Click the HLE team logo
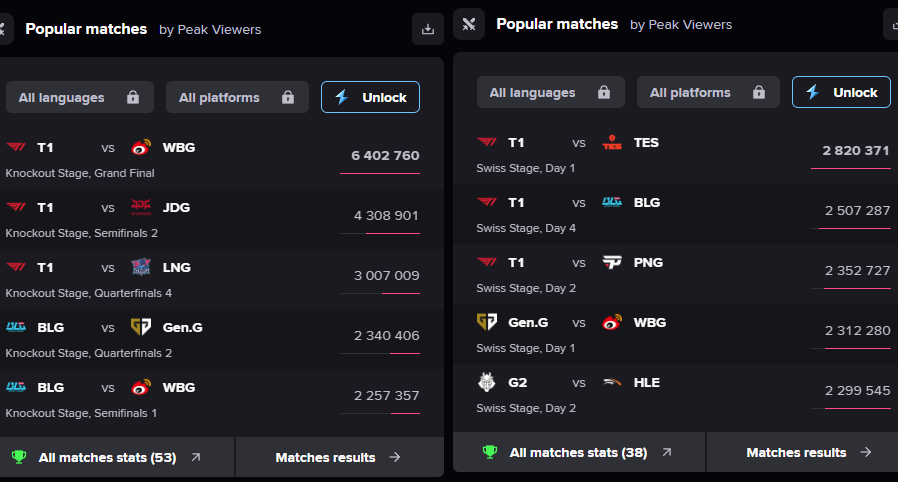The width and height of the screenshot is (898, 482). pos(612,382)
